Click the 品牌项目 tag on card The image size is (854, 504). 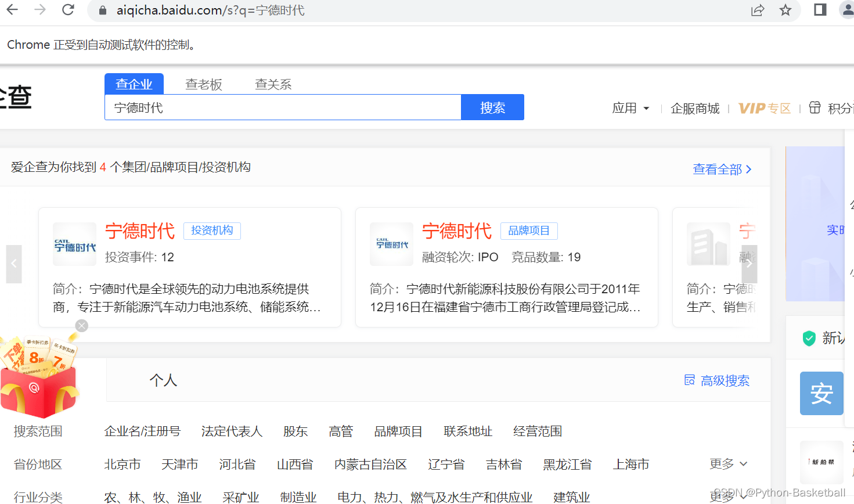(x=529, y=231)
